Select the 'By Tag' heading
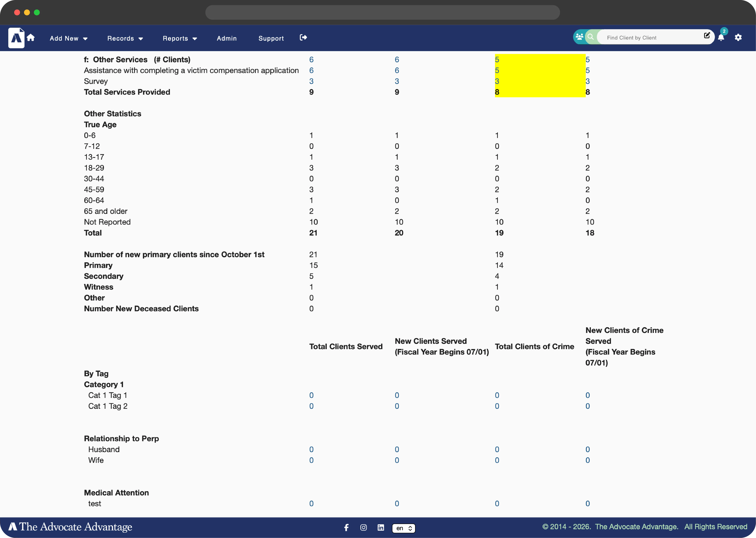The width and height of the screenshot is (756, 538). (x=96, y=374)
